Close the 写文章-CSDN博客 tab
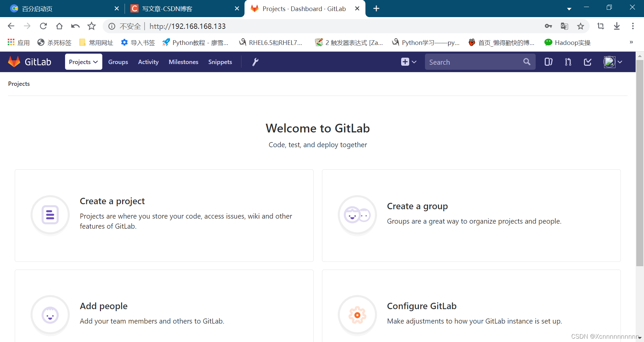The image size is (644, 342). click(237, 8)
